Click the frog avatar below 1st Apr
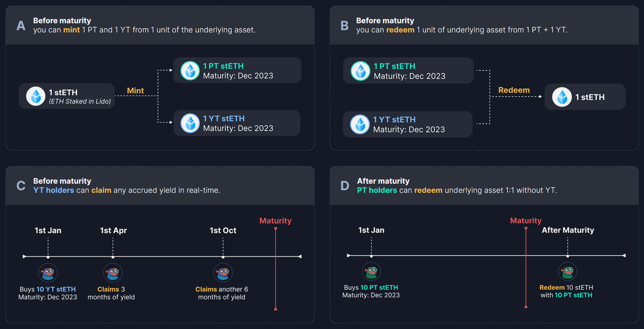 point(113,273)
